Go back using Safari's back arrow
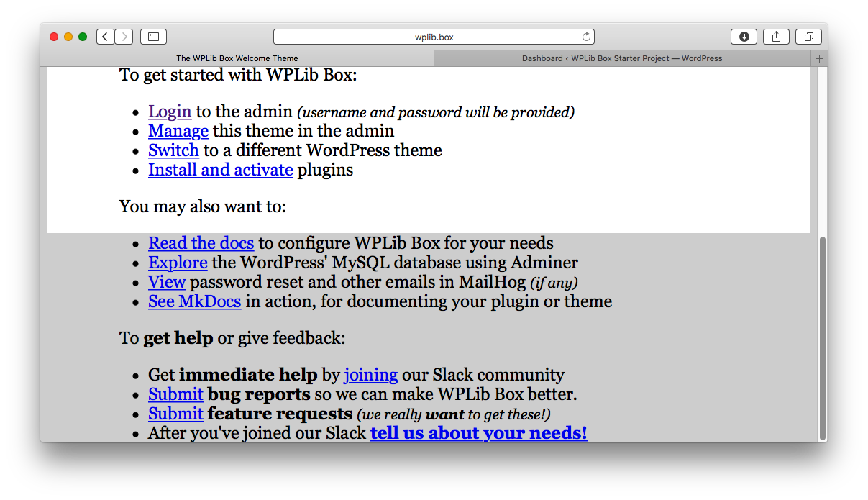The image size is (868, 500). (105, 37)
